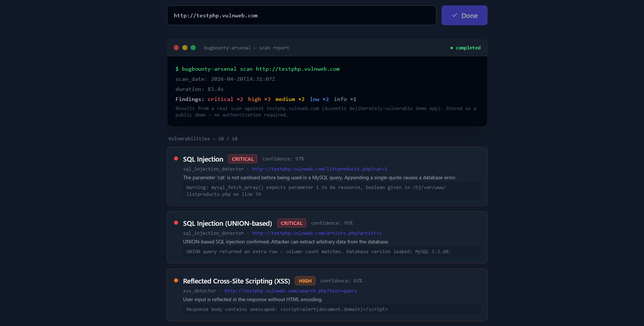This screenshot has width=644, height=326.
Task: Click the scan command line text
Action: point(258,69)
